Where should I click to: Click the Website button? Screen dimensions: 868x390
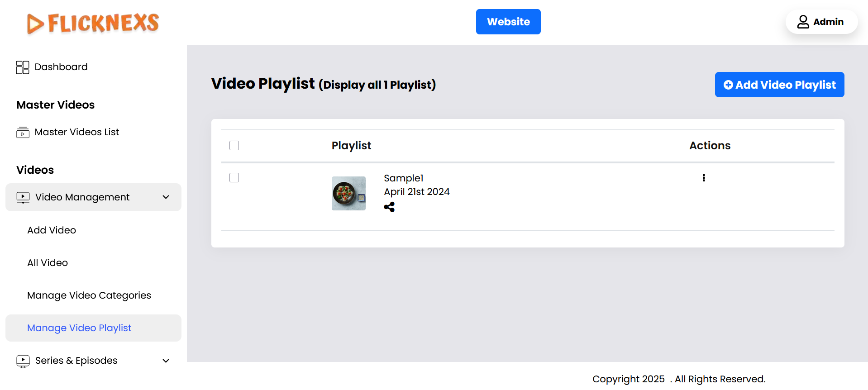coord(508,22)
